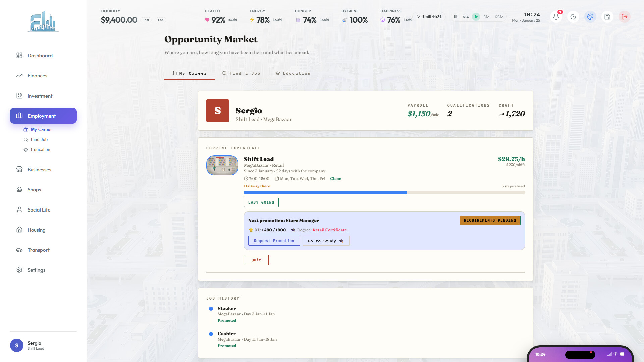Screen dimensions: 644x362
Task: Click the red logout icon
Action: 625,17
